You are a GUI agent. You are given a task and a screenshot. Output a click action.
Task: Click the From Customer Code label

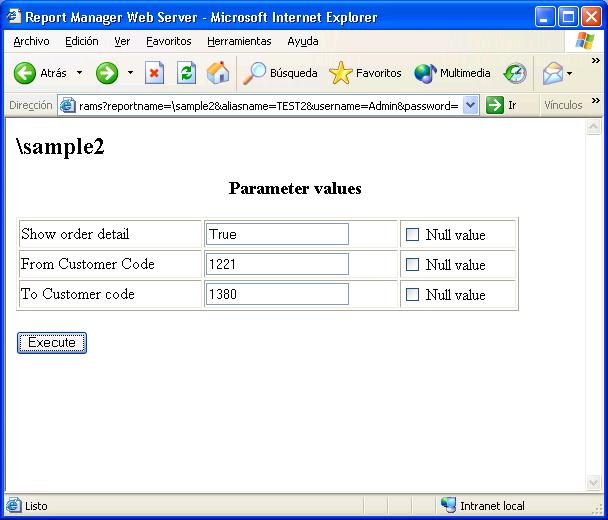88,264
